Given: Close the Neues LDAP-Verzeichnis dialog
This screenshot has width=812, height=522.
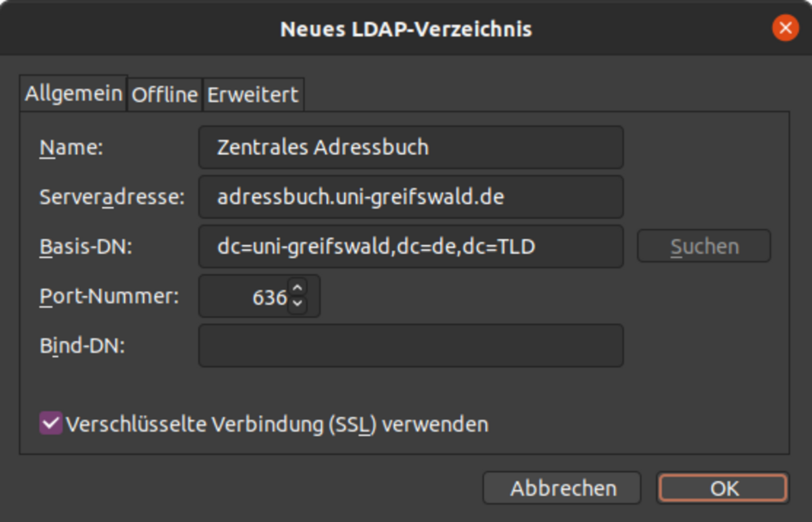Looking at the screenshot, I should 785,28.
